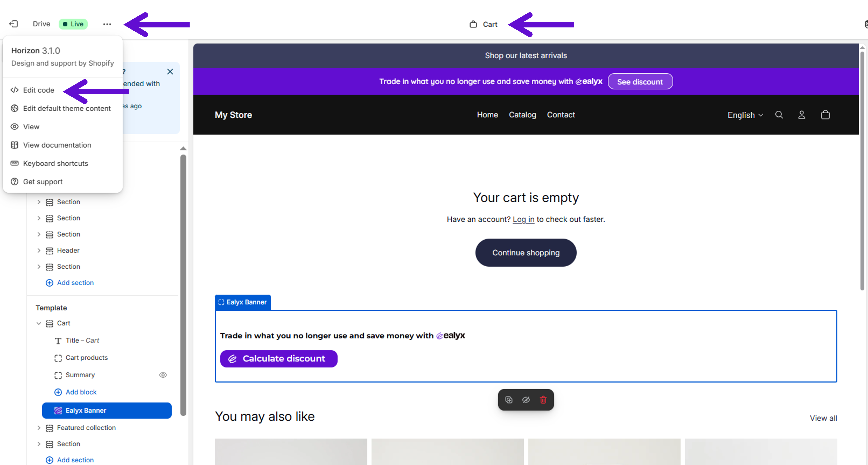This screenshot has width=868, height=465.
Task: Open the three-dot theme actions menu
Action: click(x=107, y=24)
